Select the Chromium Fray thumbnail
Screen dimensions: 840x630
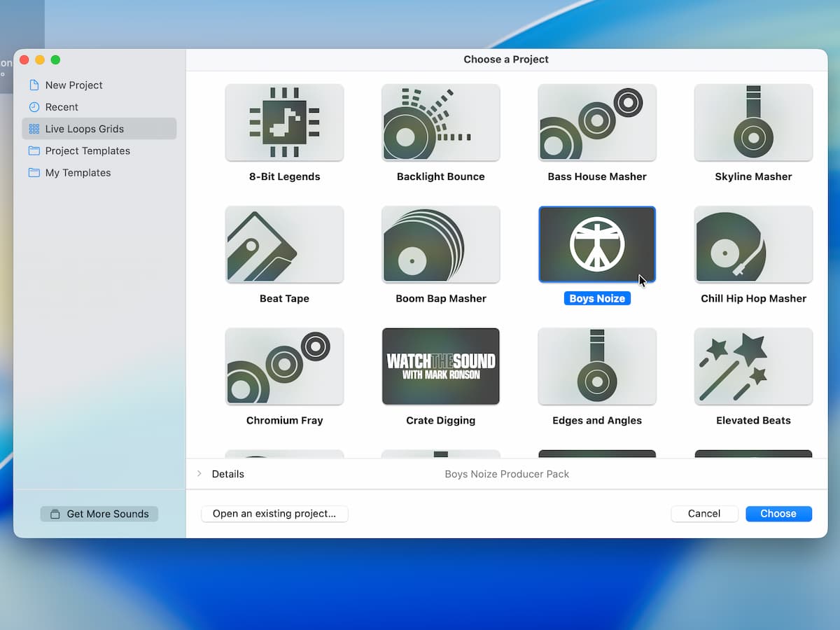coord(284,366)
